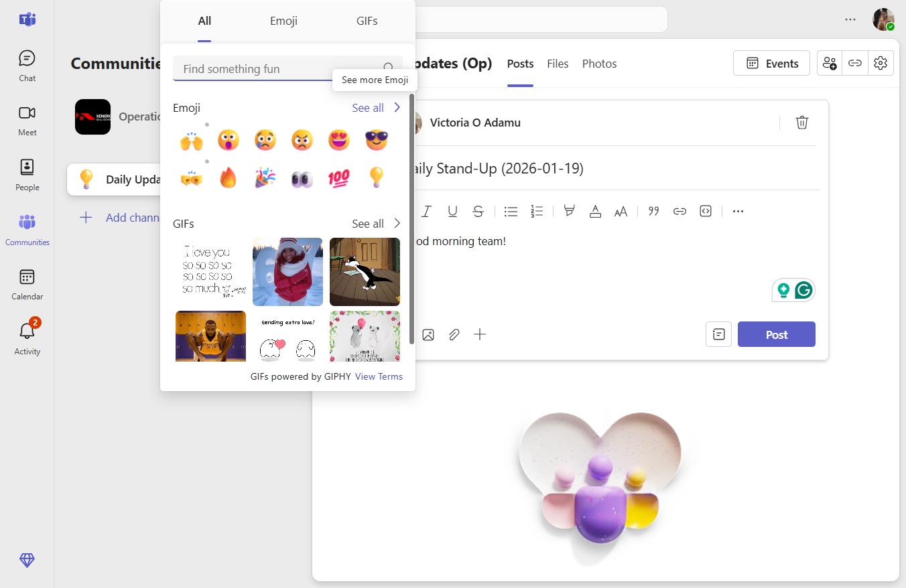Viewport: 906px width, 588px height.
Task: Click the Microsoft Teams logo icon
Action: point(27,19)
